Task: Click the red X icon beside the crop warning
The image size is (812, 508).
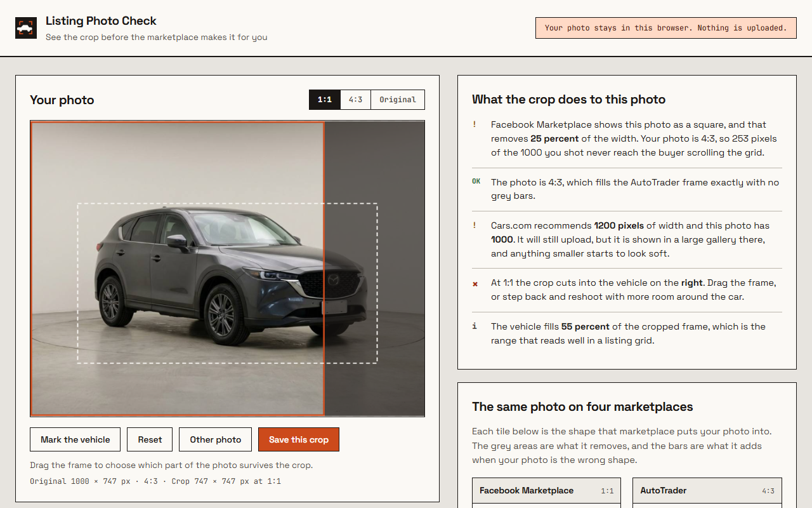Action: (x=475, y=284)
